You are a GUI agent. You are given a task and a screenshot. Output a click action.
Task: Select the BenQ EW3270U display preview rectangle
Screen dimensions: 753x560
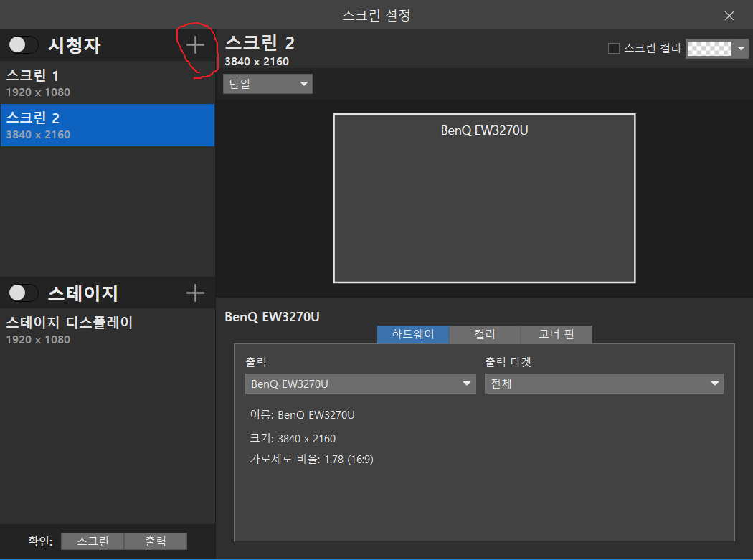click(484, 199)
